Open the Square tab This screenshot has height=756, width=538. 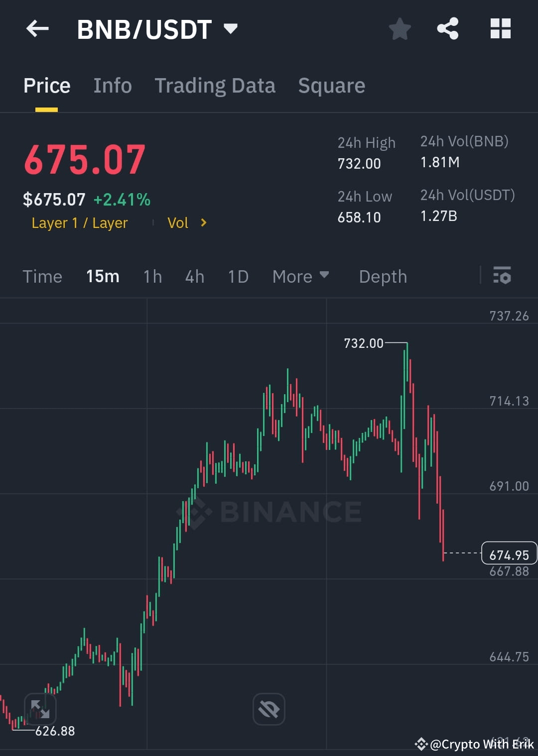coord(331,85)
